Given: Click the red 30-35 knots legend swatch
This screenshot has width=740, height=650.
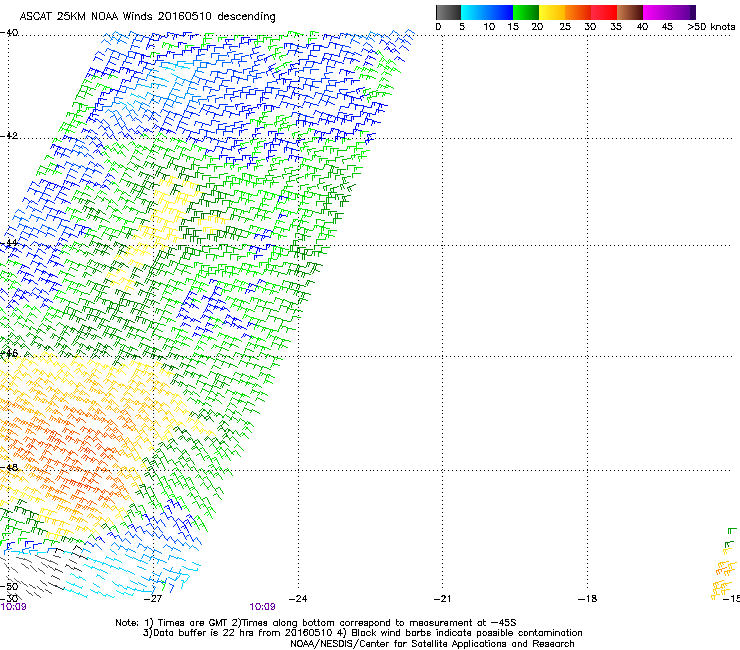Looking at the screenshot, I should (604, 12).
